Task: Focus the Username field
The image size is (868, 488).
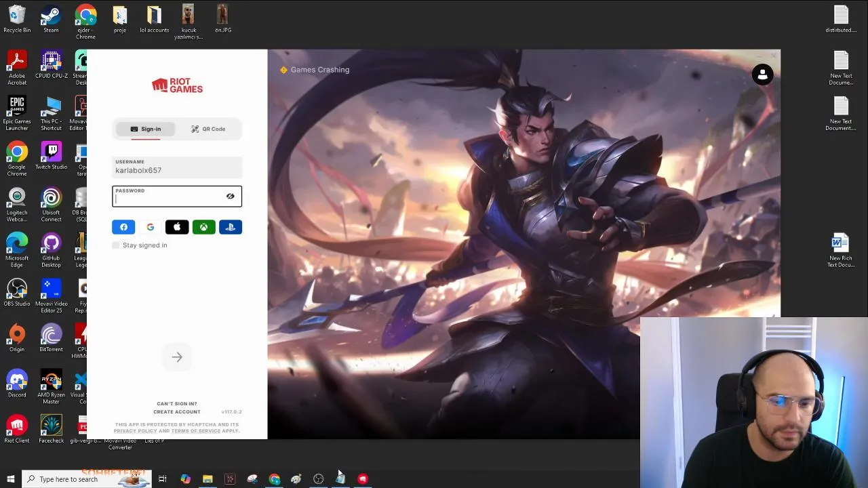Action: pyautogui.click(x=177, y=167)
